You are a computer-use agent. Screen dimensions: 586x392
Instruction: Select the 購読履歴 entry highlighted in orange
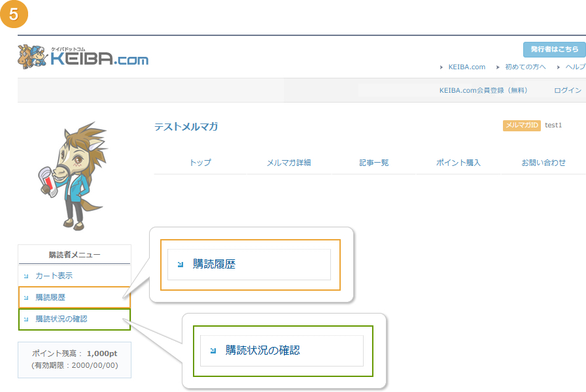[x=49, y=298]
